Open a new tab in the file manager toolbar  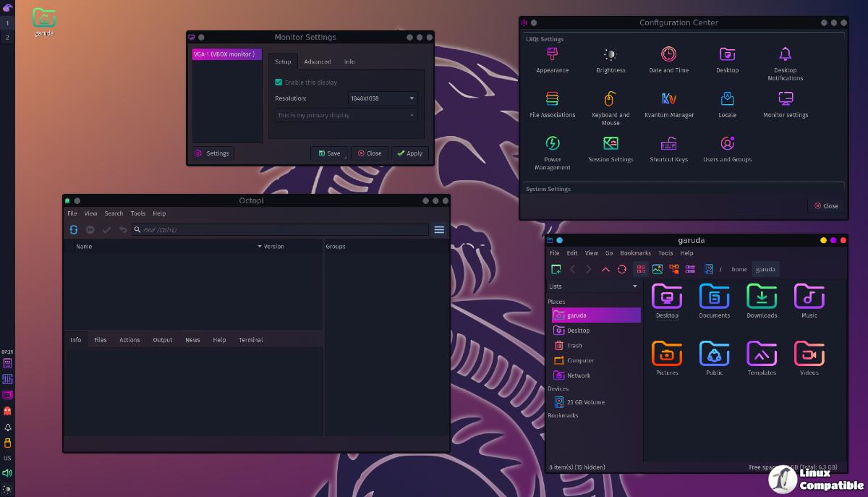point(556,268)
